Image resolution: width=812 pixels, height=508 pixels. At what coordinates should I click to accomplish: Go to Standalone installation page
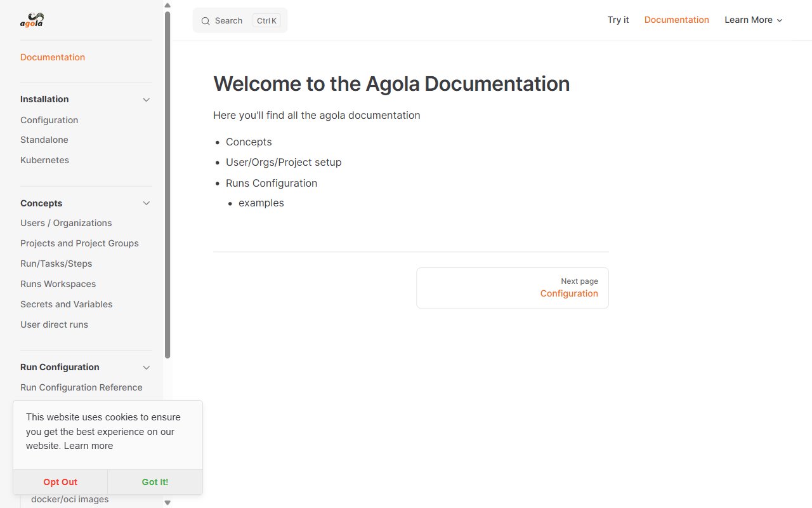(44, 140)
